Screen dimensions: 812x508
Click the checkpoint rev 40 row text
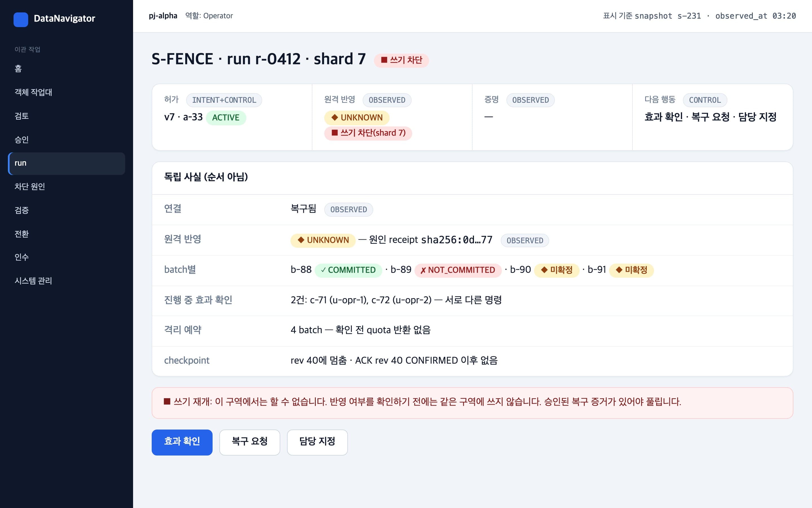394,360
